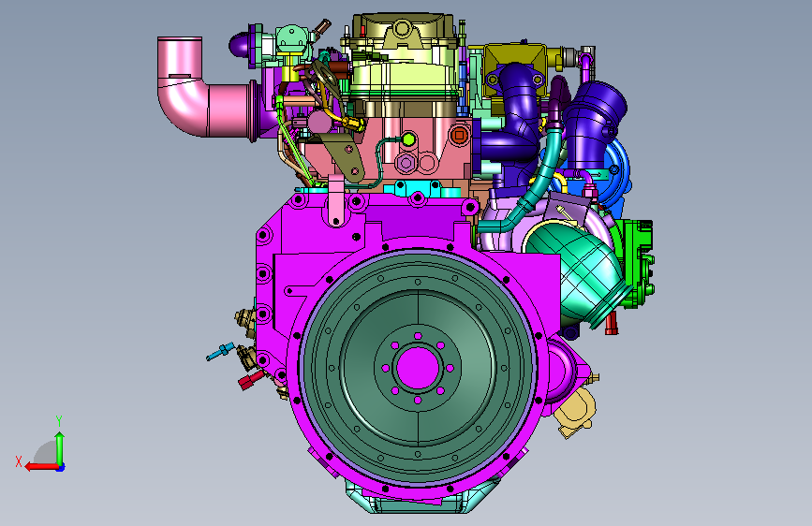812x526 pixels.
Task: Select the tan component at lower right
Action: (x=576, y=412)
